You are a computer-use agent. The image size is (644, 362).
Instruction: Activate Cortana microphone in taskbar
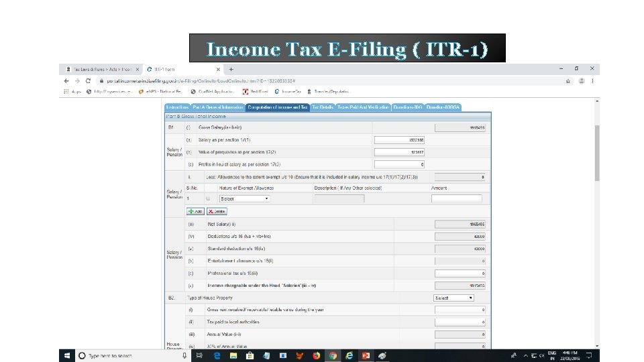pos(184,356)
